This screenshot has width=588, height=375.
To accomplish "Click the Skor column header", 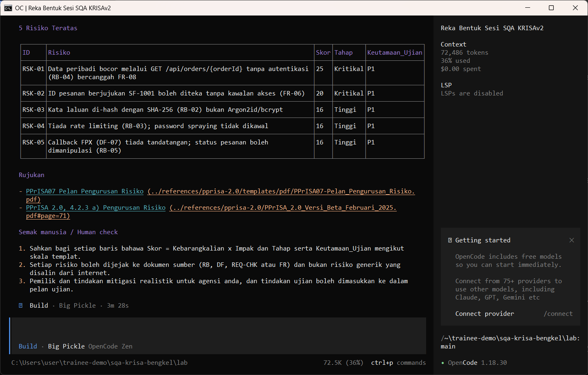I will pyautogui.click(x=323, y=53).
